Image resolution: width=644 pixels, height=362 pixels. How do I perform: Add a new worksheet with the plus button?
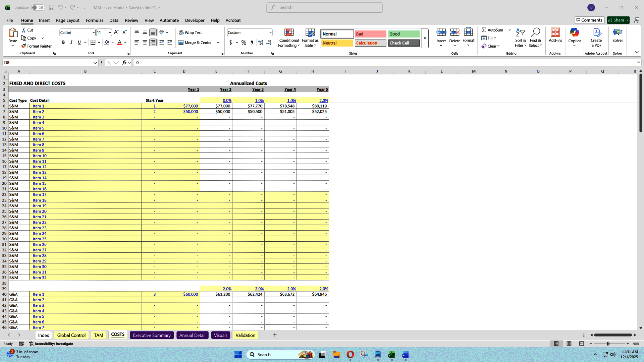coord(275,335)
